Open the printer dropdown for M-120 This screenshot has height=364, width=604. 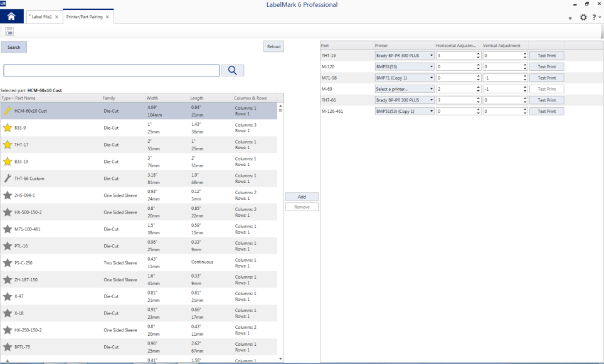coord(405,66)
